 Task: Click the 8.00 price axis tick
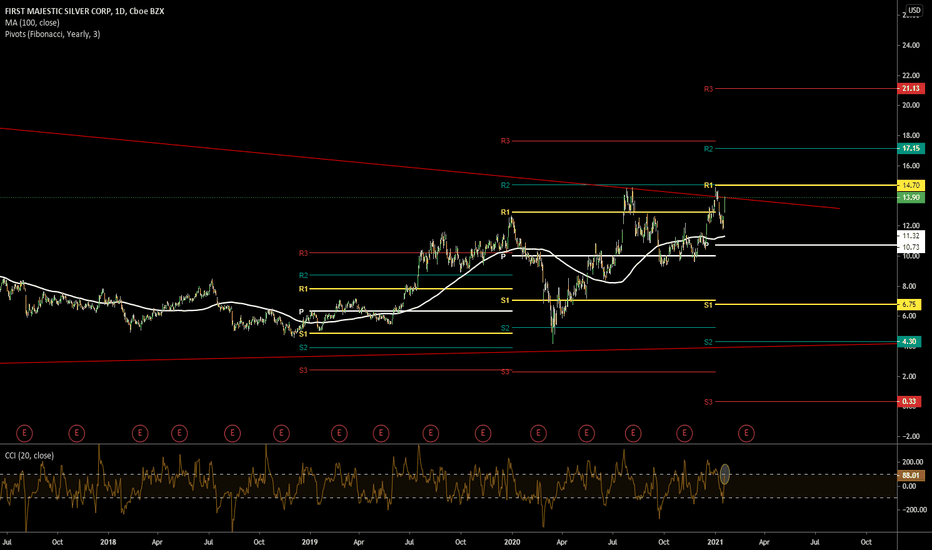point(909,286)
